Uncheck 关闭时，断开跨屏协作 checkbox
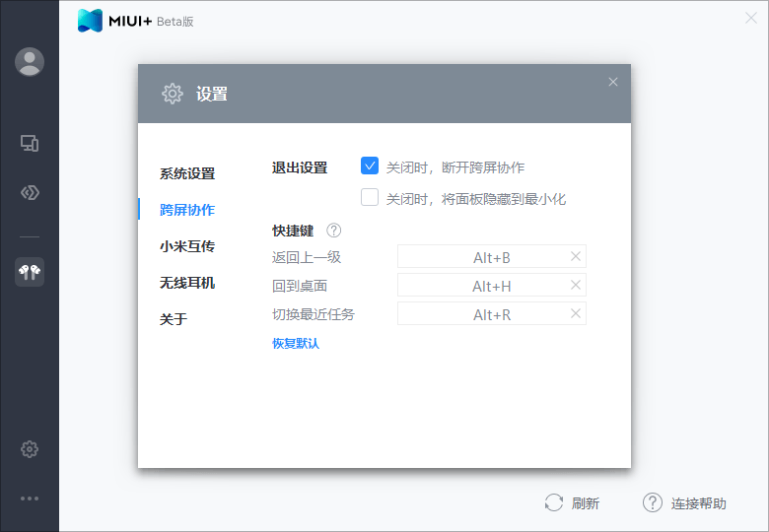Viewport: 769px width, 532px height. (x=370, y=166)
